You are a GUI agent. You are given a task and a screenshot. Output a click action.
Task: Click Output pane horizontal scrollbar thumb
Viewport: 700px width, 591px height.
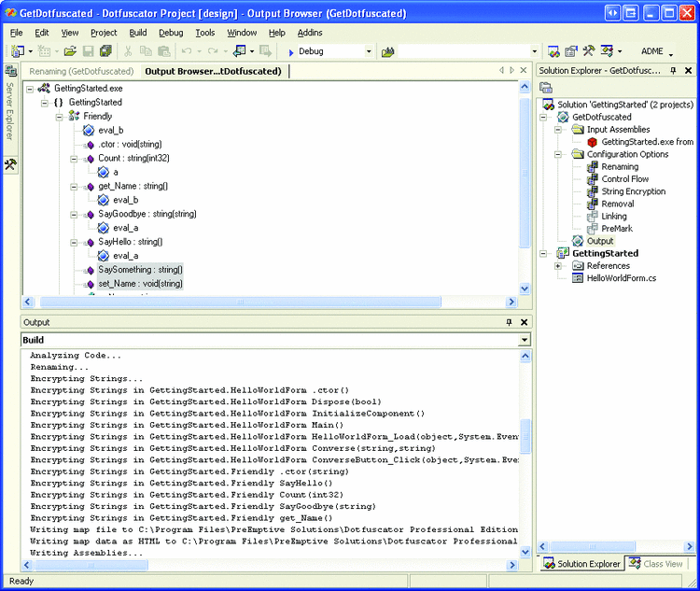click(91, 565)
